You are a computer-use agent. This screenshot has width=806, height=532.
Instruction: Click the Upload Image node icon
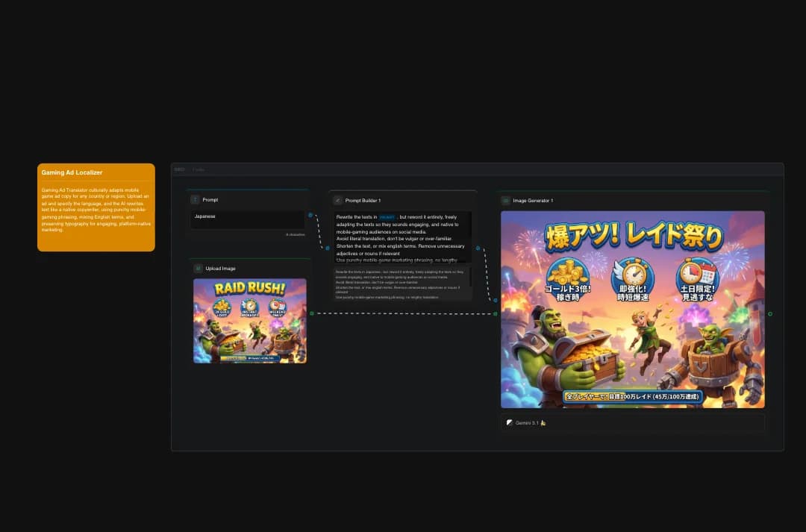click(x=196, y=267)
